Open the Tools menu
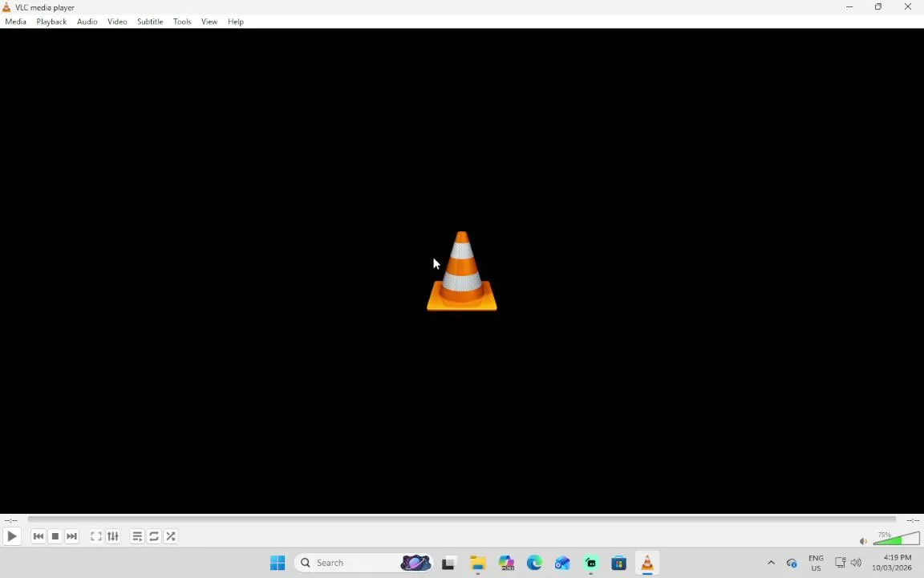Viewport: 924px width, 578px height. pos(181,21)
